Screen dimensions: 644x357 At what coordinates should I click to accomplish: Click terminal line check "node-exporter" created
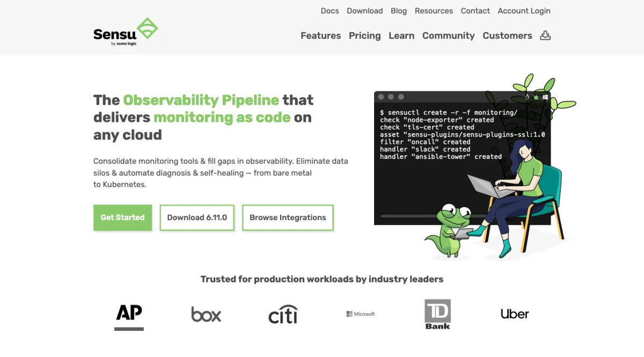click(x=437, y=120)
